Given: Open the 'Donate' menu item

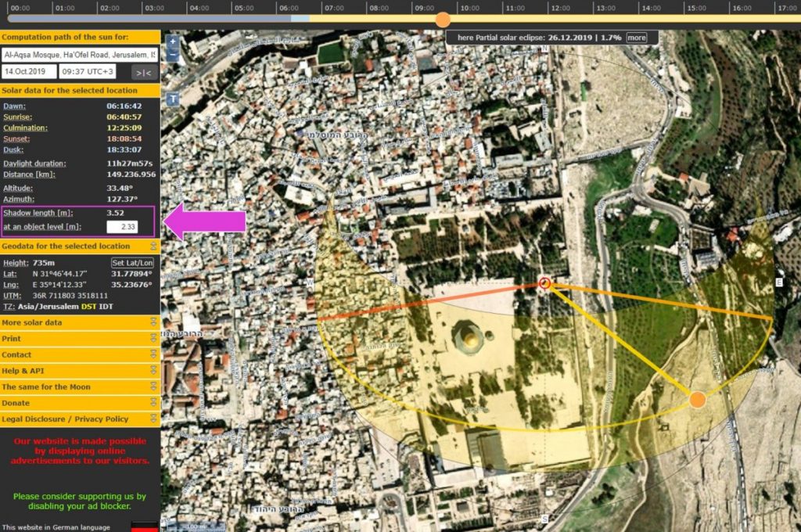Looking at the screenshot, I should [80, 403].
